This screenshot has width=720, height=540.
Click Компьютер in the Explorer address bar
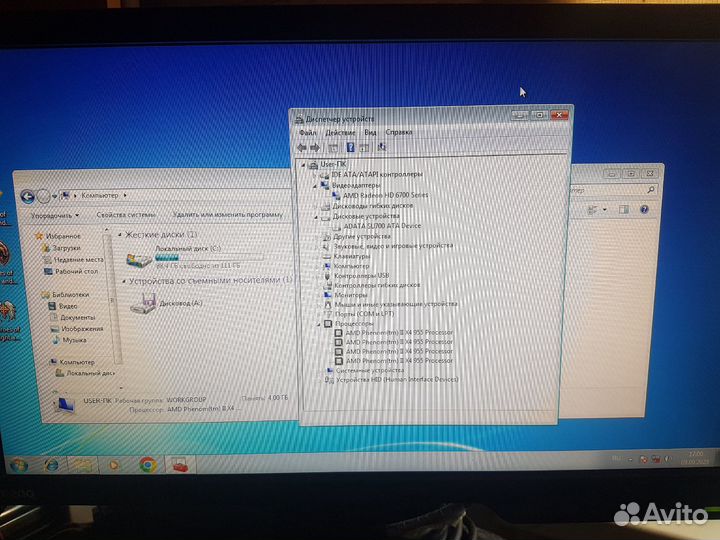tap(100, 196)
